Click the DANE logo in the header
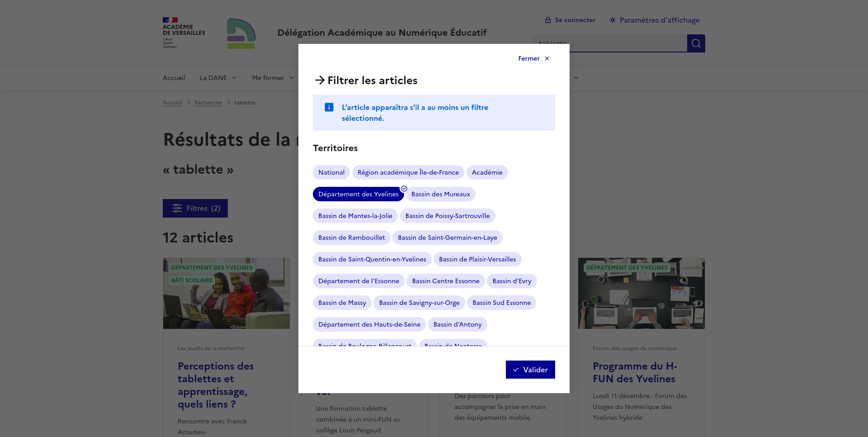Viewport: 868px width, 437px height. (x=241, y=33)
